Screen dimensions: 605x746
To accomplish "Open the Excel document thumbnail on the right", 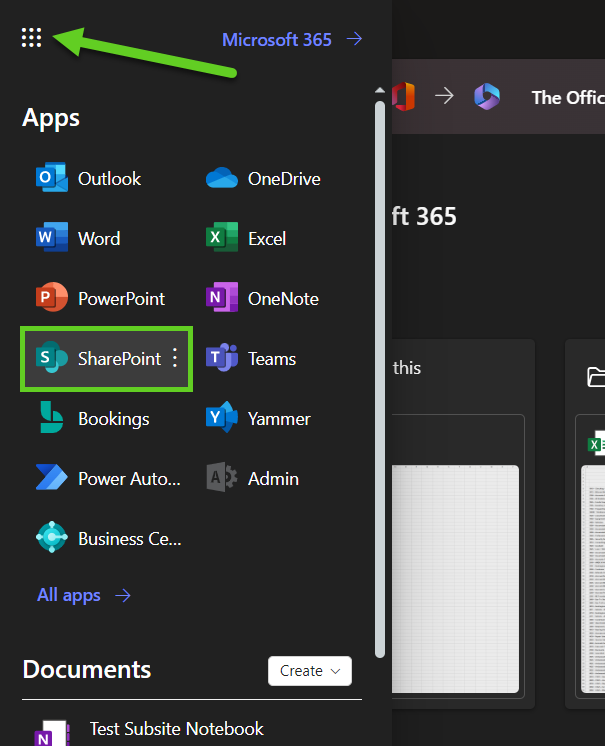I will pos(593,579).
